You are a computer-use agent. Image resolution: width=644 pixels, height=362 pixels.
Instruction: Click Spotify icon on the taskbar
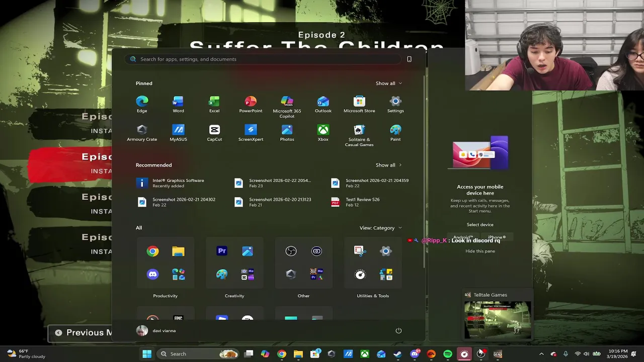point(448,354)
